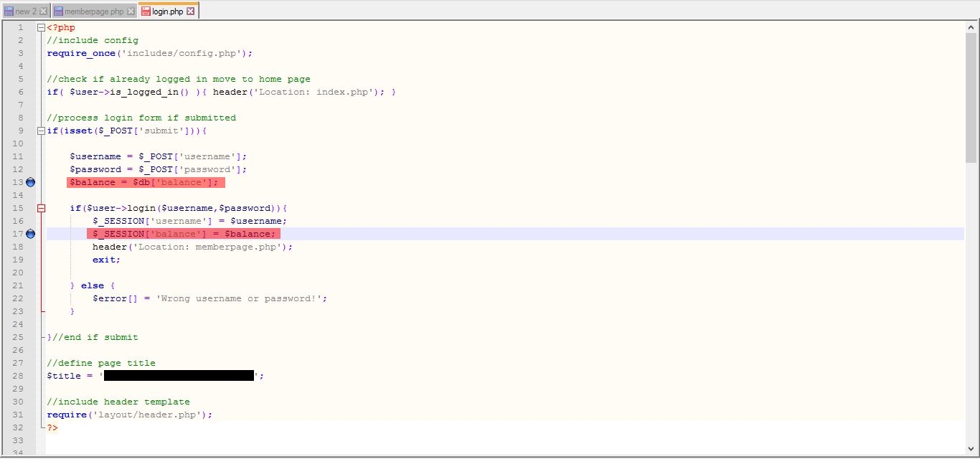980x459 pixels.
Task: Remove the bookmark on line 17
Action: pos(30,234)
